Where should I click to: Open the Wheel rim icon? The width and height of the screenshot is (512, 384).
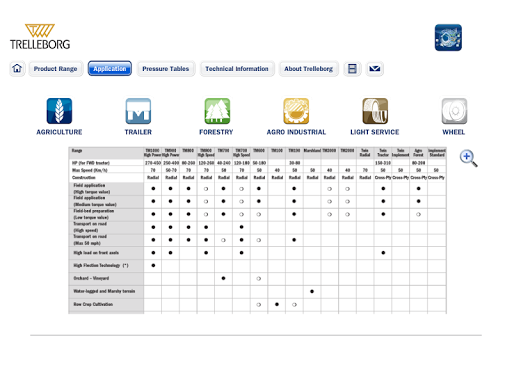pos(454,111)
